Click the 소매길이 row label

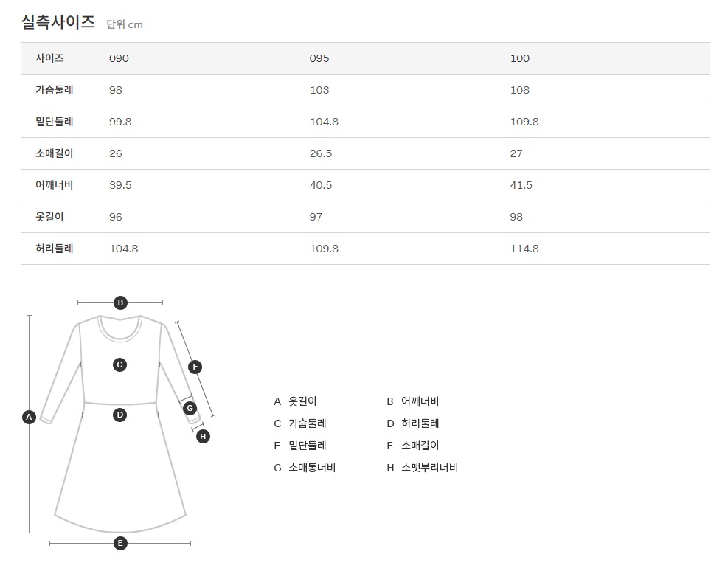point(55,153)
